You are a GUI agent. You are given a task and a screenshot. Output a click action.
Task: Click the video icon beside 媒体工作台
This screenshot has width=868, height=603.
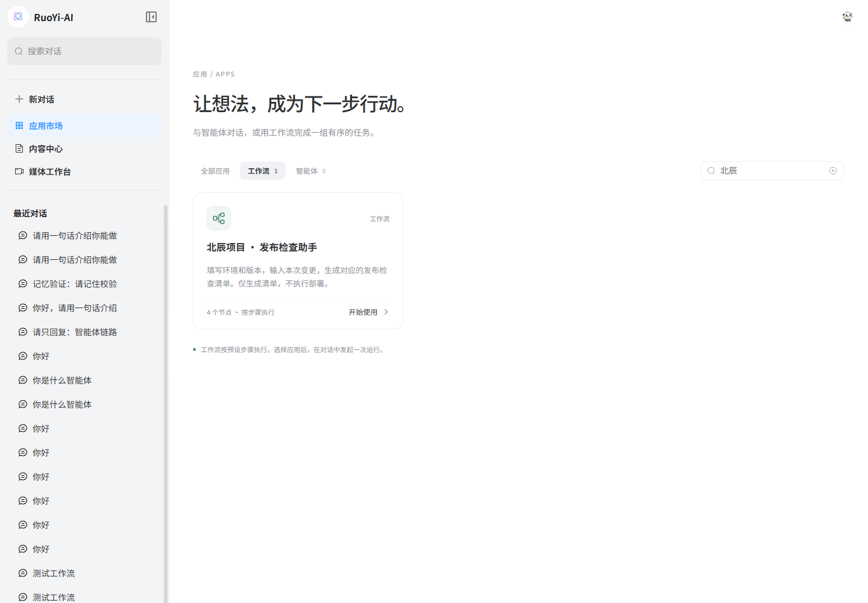(19, 171)
